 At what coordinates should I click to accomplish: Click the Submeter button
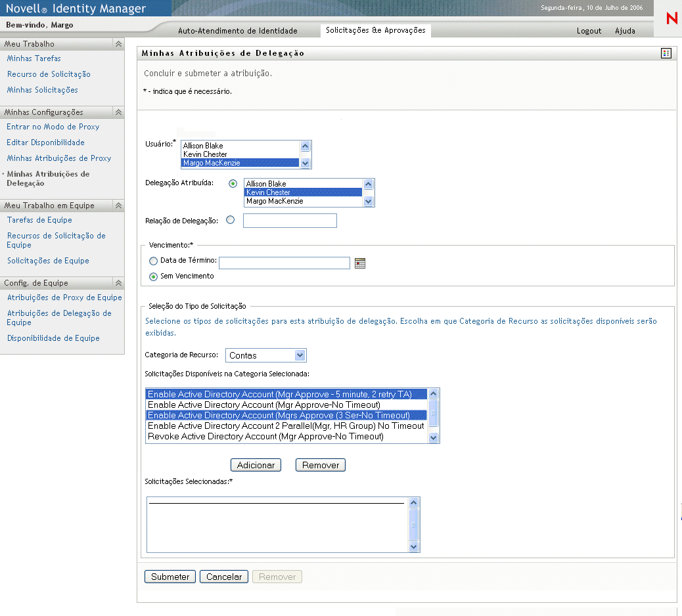pos(170,577)
